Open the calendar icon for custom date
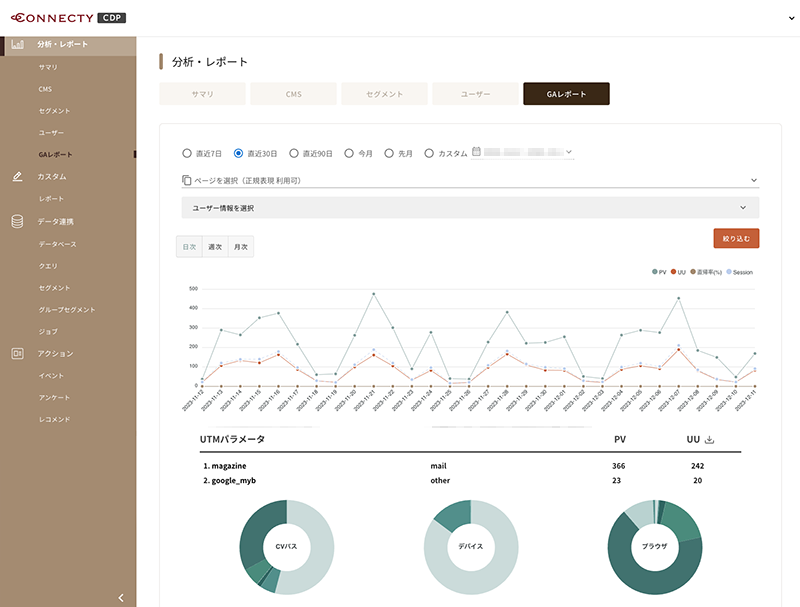800x607 pixels. pos(476,151)
